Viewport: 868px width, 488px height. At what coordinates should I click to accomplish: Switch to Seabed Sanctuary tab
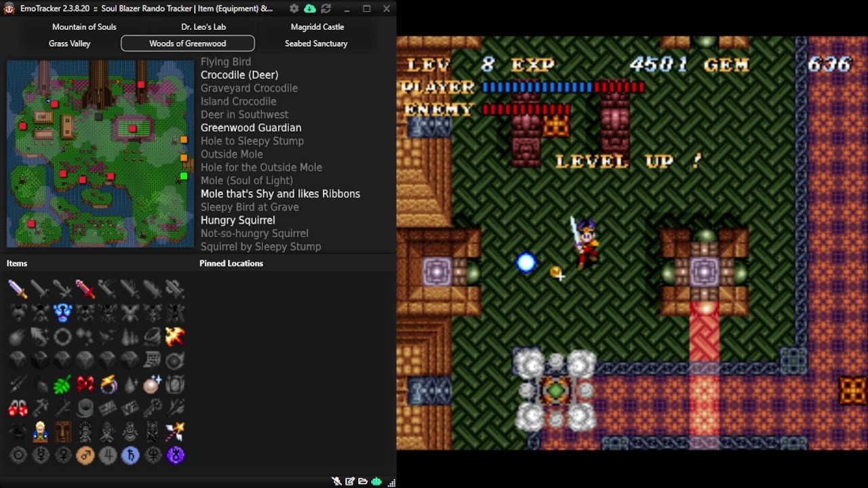coord(316,43)
